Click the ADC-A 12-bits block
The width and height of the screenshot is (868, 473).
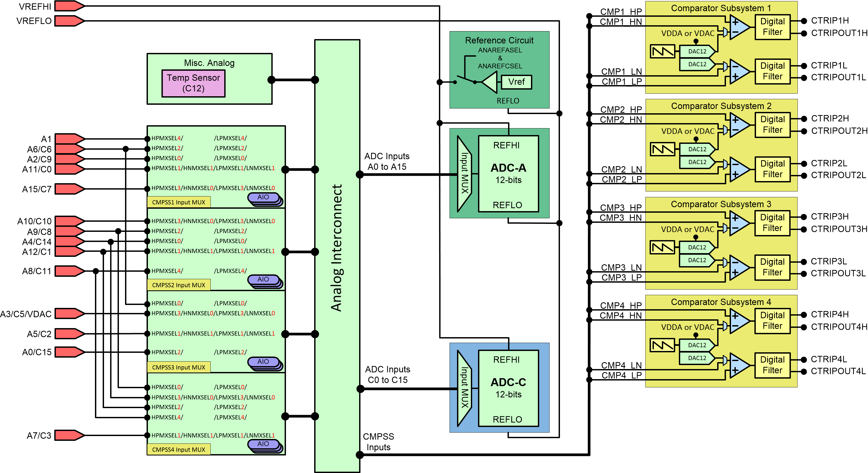508,174
